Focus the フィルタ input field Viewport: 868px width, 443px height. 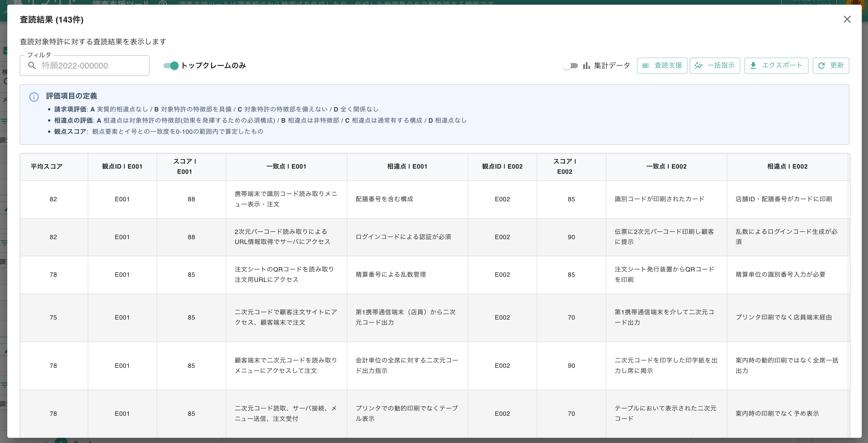85,66
